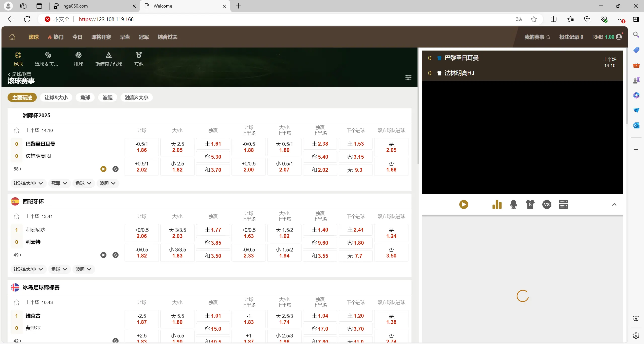Screen dimensions: 644x344
Task: Expand 让球&大小 dropdown under 巴黎圣日耳曼 match
Action: [28, 183]
